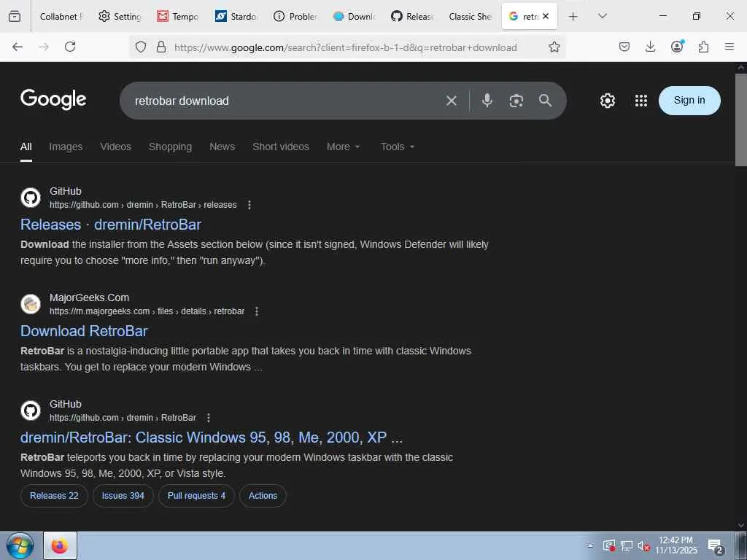Click MajorGeeks favicon
The width and height of the screenshot is (747, 560).
point(31,304)
